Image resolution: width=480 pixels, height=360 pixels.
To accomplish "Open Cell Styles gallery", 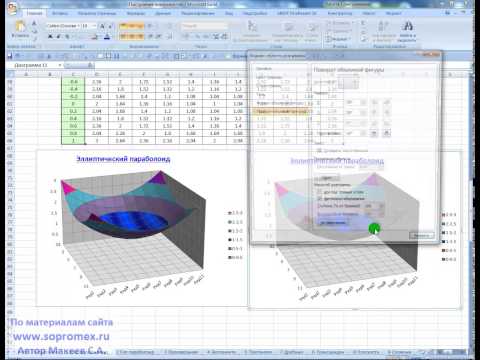I will (312, 32).
